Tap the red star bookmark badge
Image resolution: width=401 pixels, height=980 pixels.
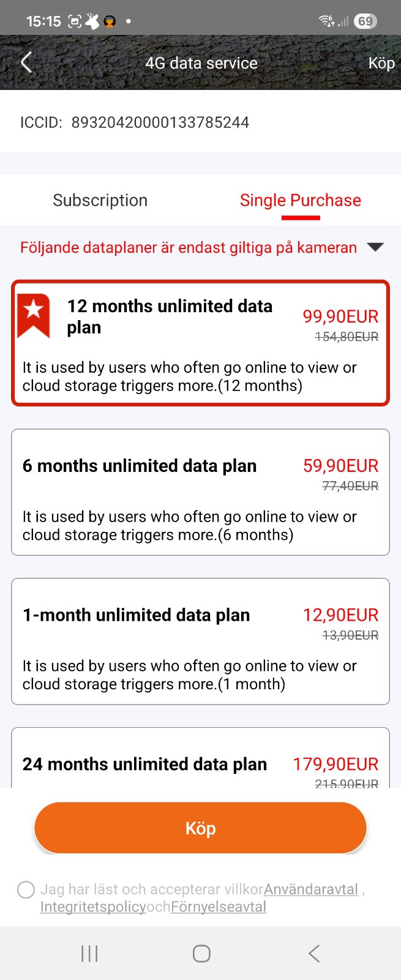[34, 315]
